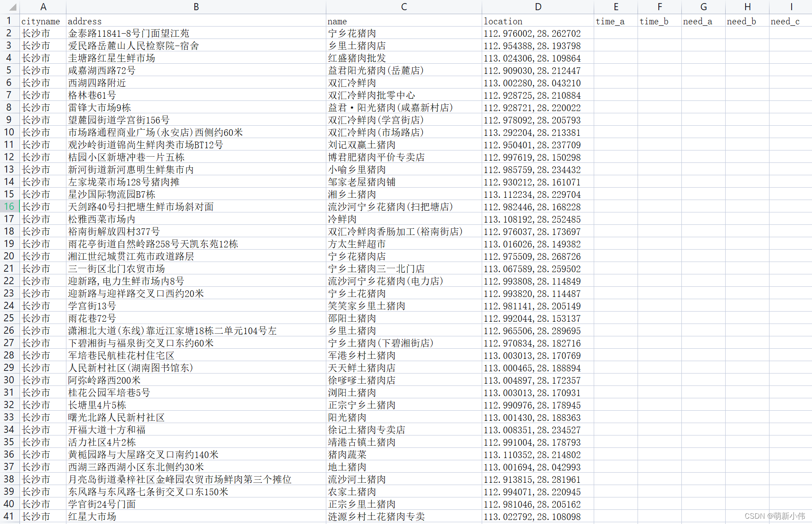
Task: Click the 'need_a' header cell
Action: (704, 21)
